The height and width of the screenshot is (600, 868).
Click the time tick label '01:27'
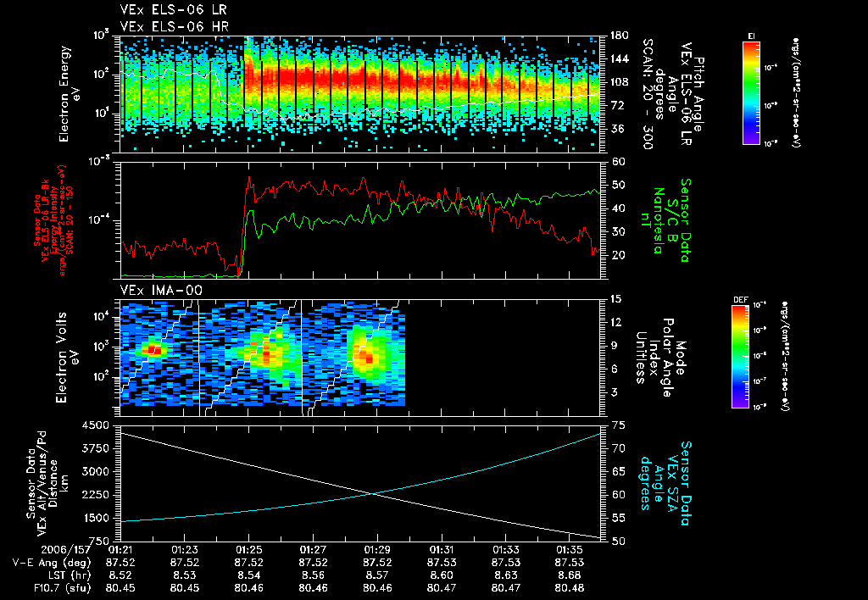pos(313,550)
